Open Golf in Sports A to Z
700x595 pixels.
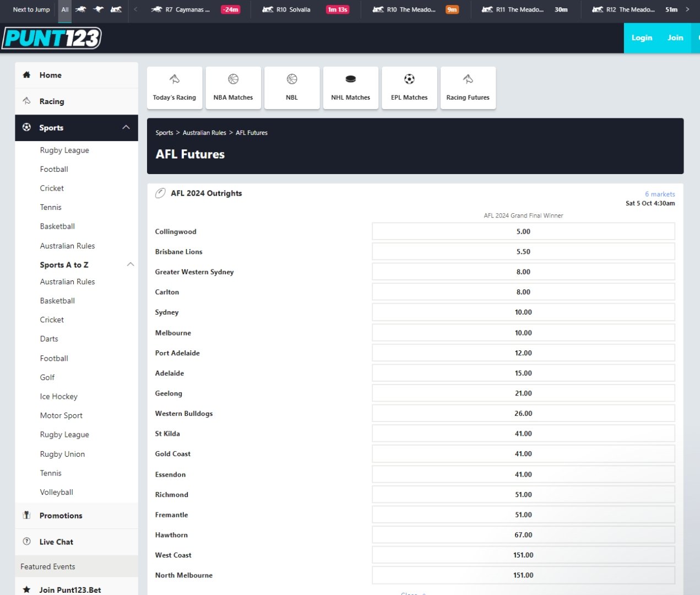47,377
